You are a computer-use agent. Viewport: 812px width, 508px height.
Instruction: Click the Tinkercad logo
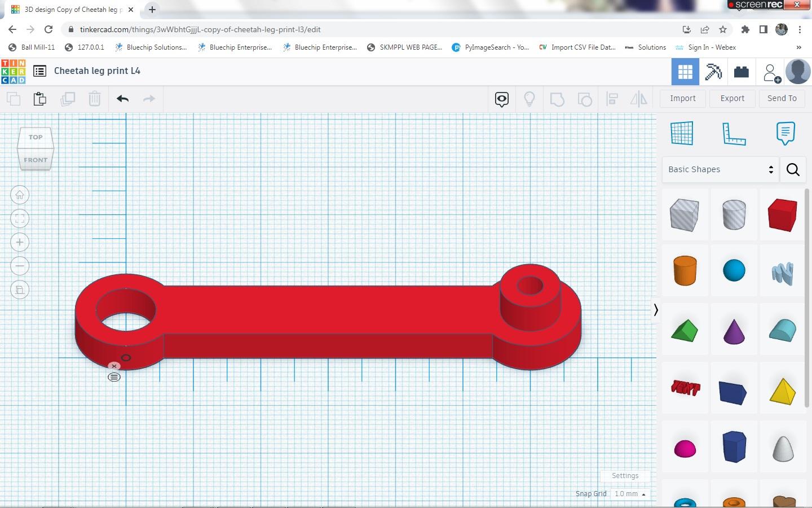coord(14,71)
